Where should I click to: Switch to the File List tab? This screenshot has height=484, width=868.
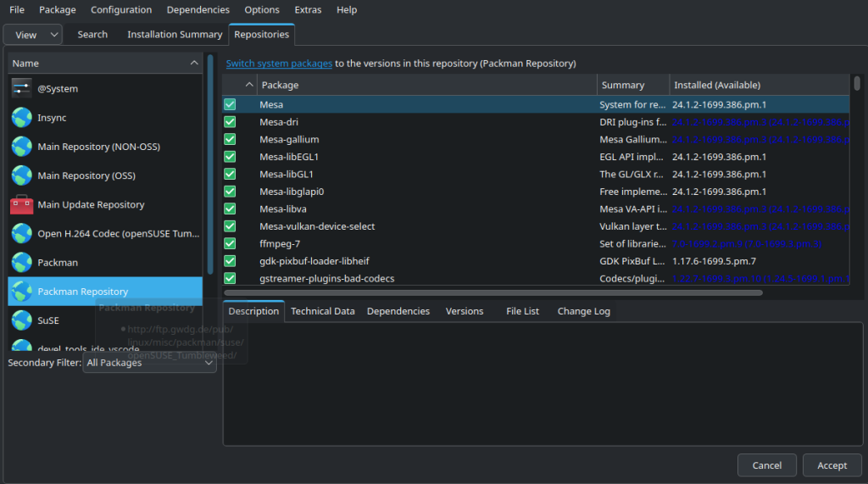(x=522, y=311)
